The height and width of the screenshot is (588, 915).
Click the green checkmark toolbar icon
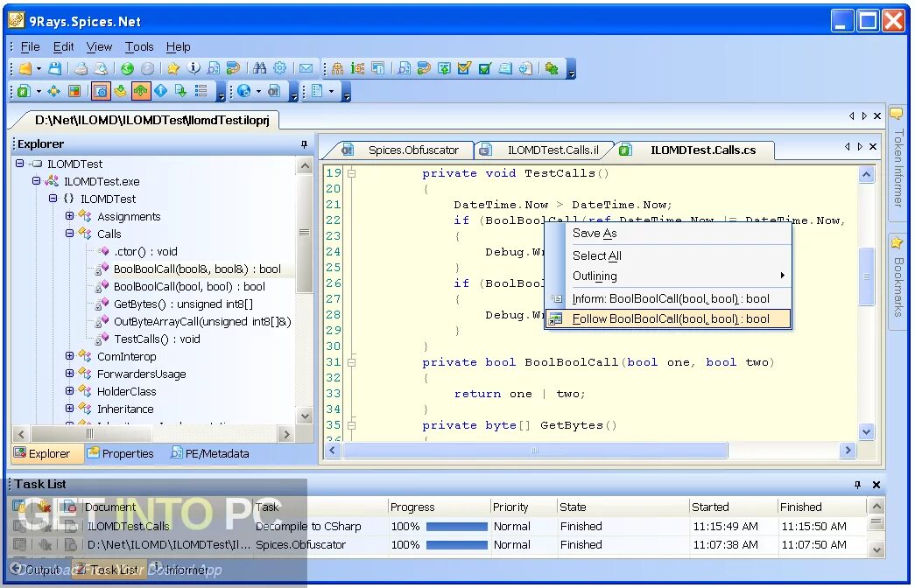485,69
